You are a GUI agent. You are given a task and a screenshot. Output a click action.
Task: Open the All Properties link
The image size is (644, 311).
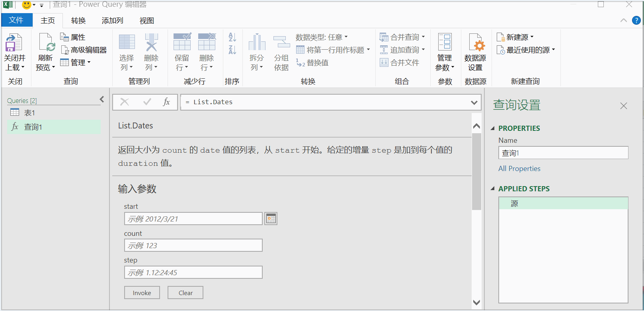click(x=519, y=169)
